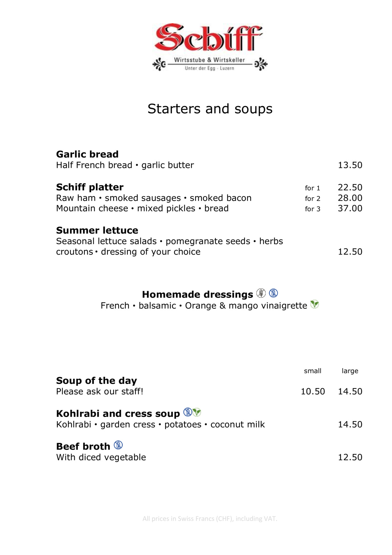The image size is (392, 555).
Task: Click the 'for 2' platter price 28.00
Action: pyautogui.click(x=350, y=198)
